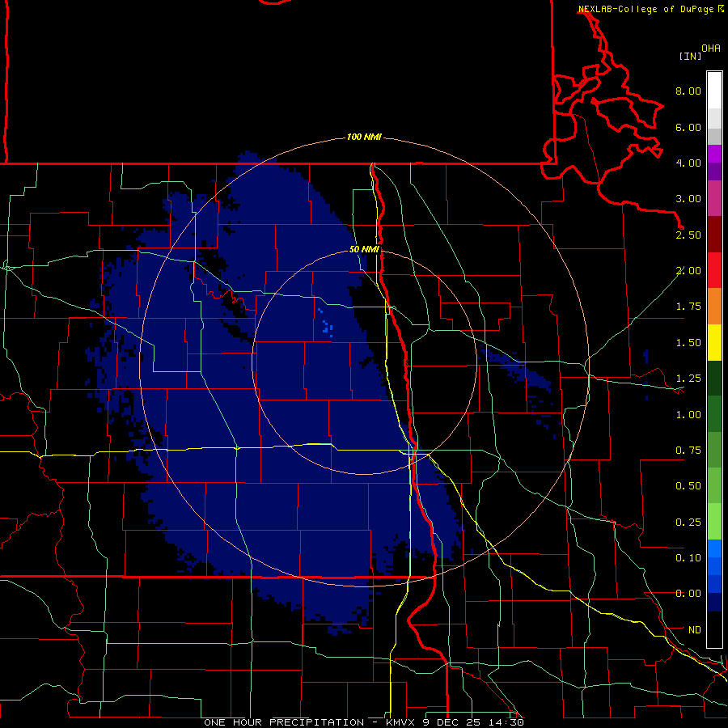Select the 3.00 legend value
Image resolution: width=728 pixels, height=728 pixels.
tap(688, 199)
